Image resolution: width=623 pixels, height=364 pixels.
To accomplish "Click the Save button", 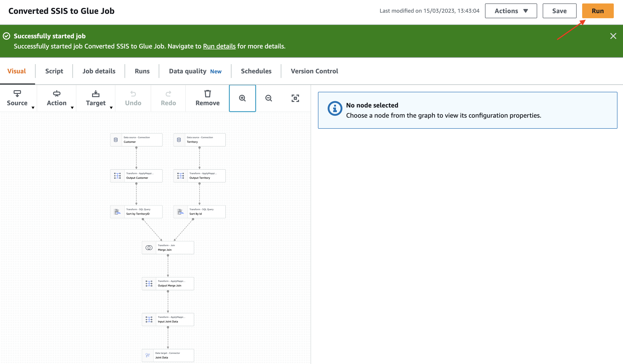I will point(559,11).
